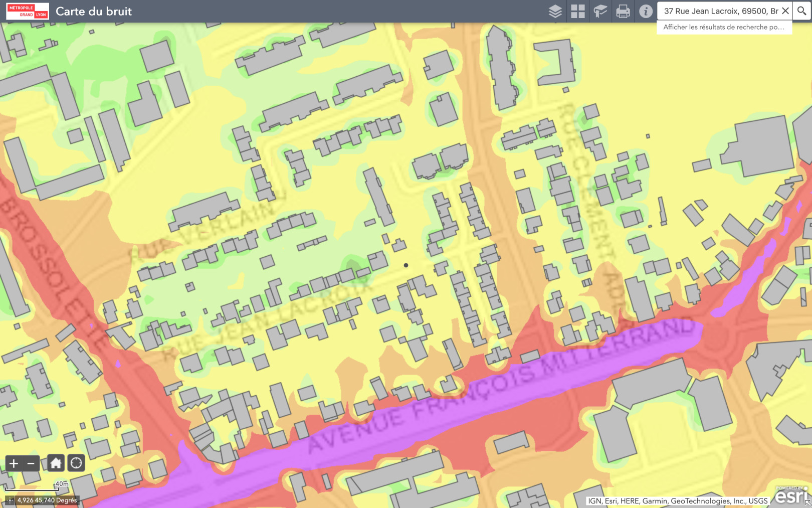Click the Métropole Grand Lyon logo
The height and width of the screenshot is (508, 812).
[28, 11]
